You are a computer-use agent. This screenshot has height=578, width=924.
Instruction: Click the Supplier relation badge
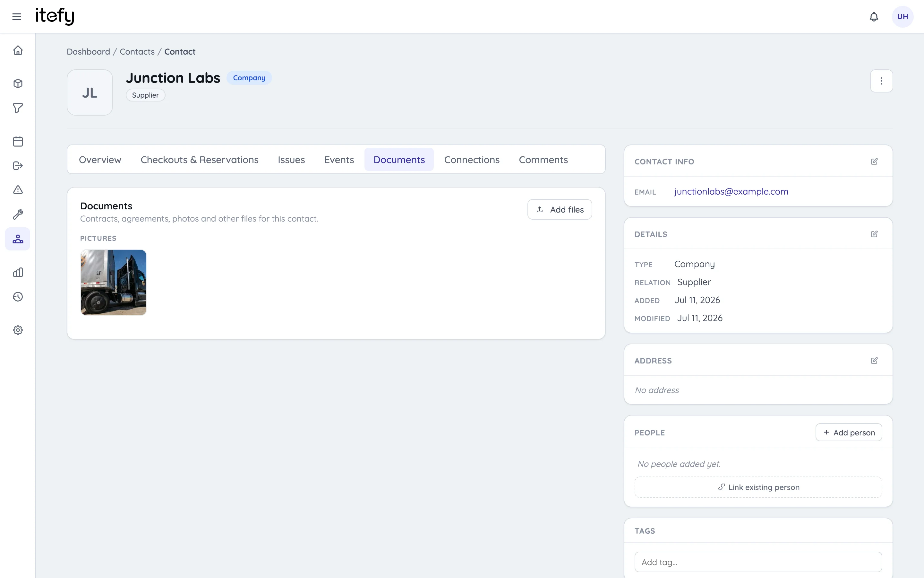pos(145,95)
